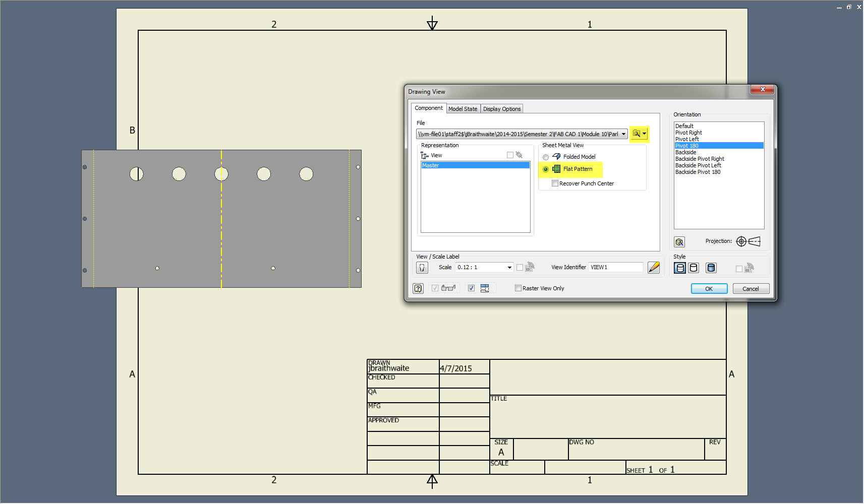The height and width of the screenshot is (504, 864).
Task: Click the style-from-base icon in Style
Action: 750,268
